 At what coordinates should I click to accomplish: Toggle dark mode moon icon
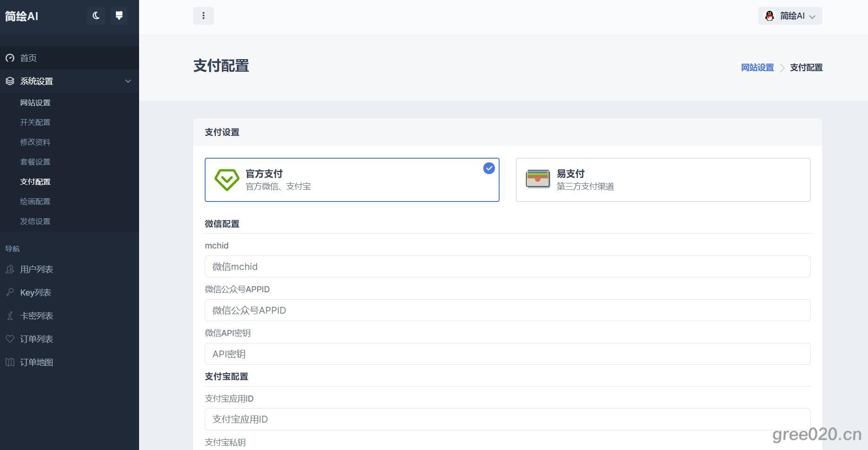pyautogui.click(x=96, y=16)
